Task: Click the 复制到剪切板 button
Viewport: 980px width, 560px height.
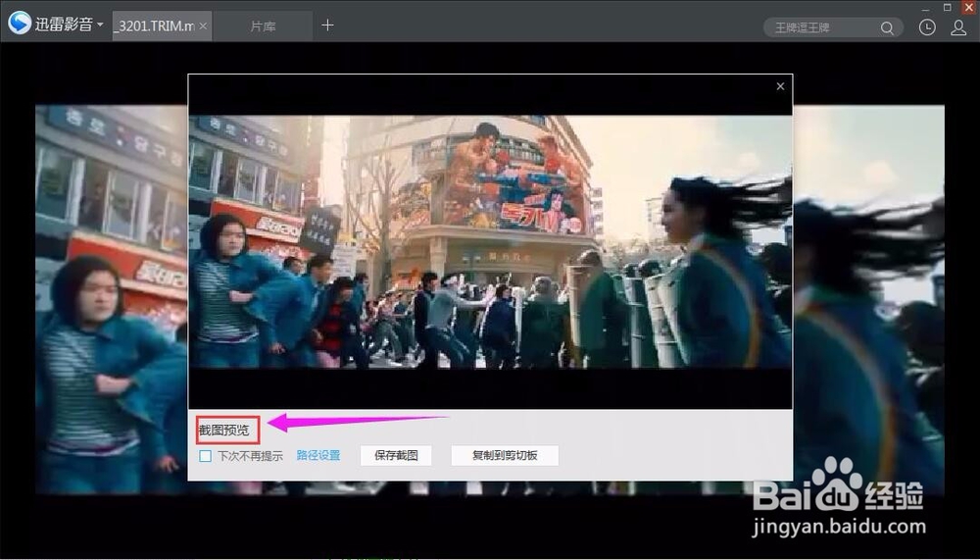Action: click(x=505, y=455)
